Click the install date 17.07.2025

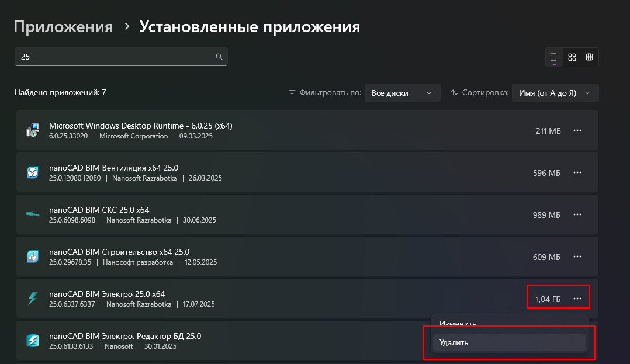[x=199, y=304]
